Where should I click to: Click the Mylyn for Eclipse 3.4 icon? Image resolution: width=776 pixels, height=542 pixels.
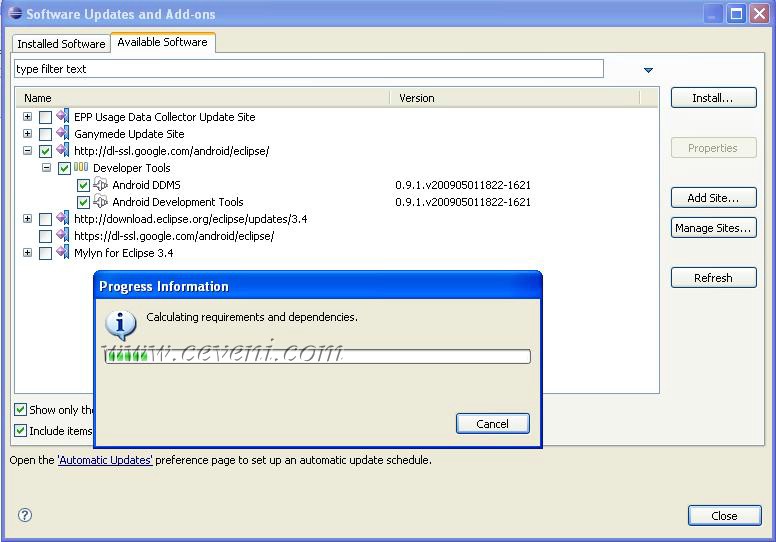(x=62, y=252)
